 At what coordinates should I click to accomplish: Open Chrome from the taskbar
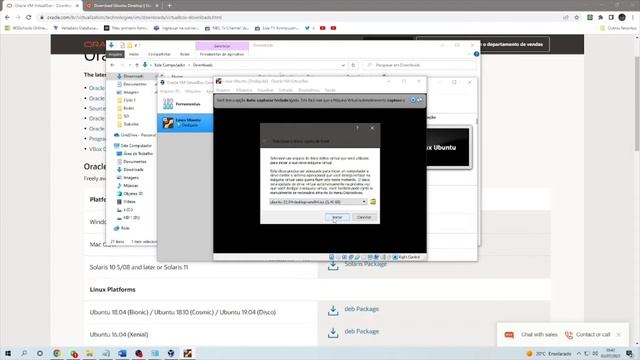click(x=57, y=353)
